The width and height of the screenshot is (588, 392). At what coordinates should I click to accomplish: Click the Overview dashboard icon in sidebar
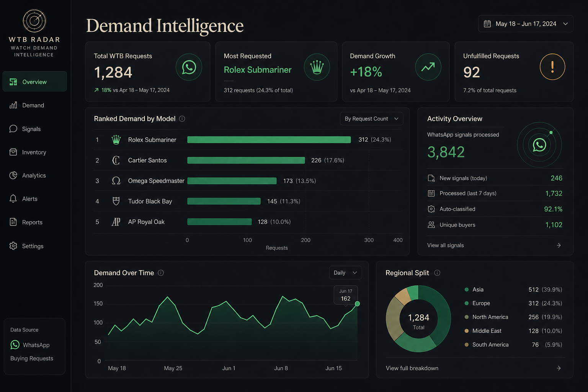click(13, 82)
